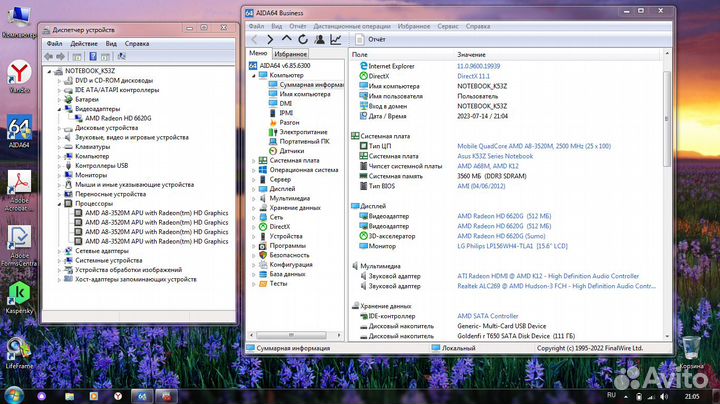720x404 pixels.
Task: Open the file explorer taskbar icon
Action: pos(70,396)
